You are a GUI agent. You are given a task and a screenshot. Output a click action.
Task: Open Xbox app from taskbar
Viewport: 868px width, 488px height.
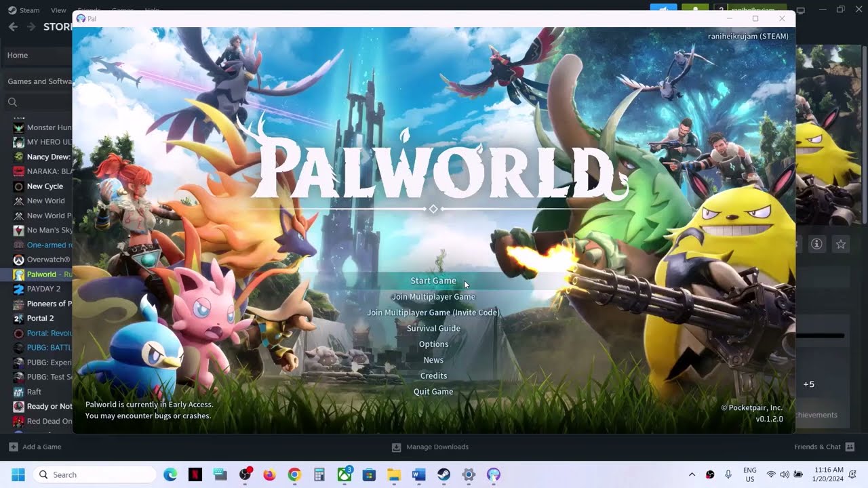(344, 474)
